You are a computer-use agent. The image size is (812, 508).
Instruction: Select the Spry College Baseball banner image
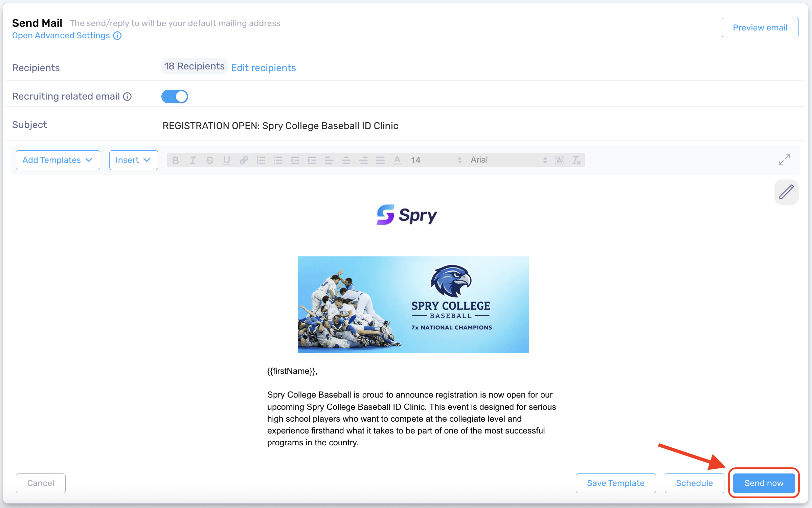pos(413,304)
